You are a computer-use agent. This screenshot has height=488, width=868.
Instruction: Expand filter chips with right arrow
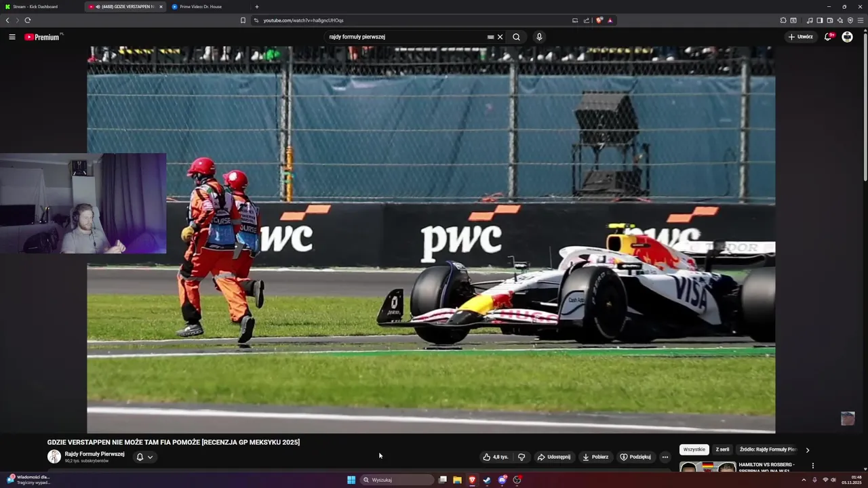click(807, 449)
